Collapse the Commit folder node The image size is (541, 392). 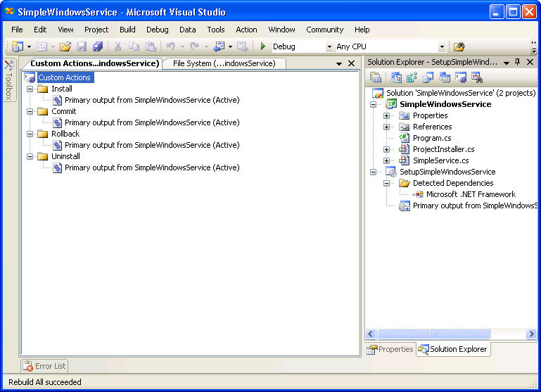point(30,111)
